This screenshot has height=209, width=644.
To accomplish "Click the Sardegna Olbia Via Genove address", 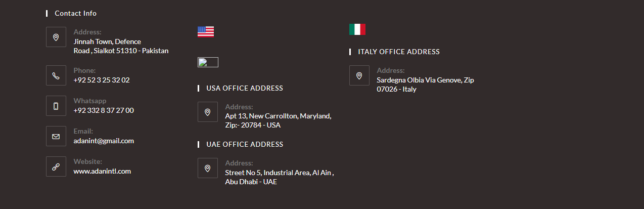I will 425,85.
